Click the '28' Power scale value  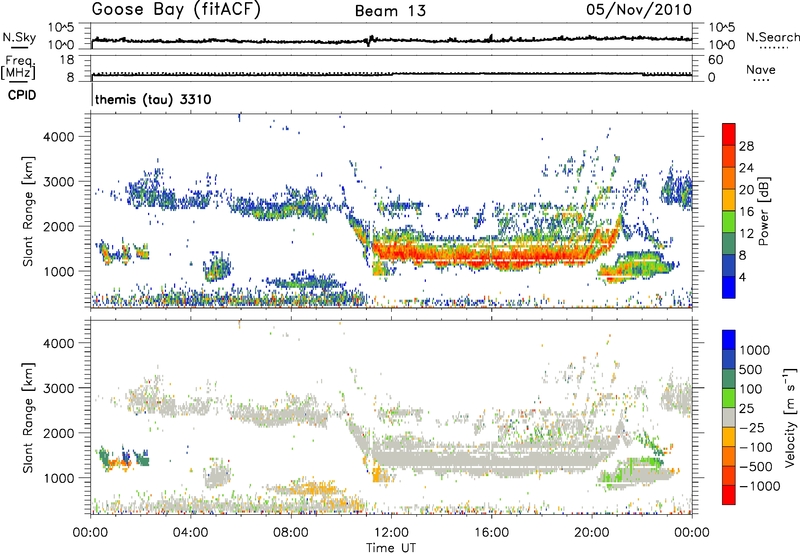tap(746, 146)
